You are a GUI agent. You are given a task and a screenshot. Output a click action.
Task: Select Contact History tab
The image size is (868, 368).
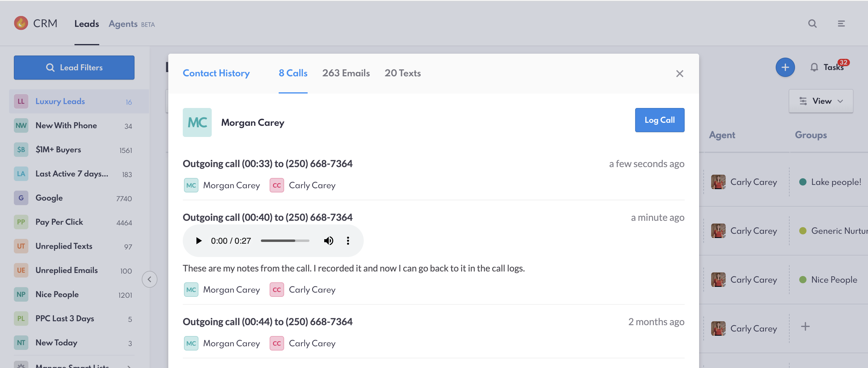pyautogui.click(x=216, y=73)
